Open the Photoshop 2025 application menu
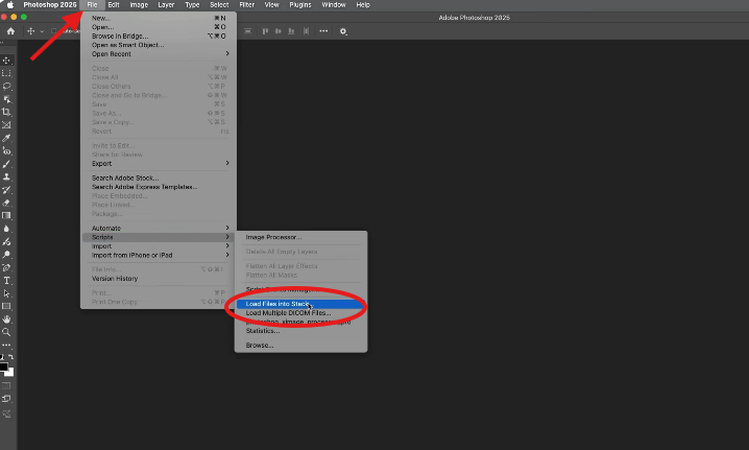The height and width of the screenshot is (450, 749). pyautogui.click(x=50, y=5)
